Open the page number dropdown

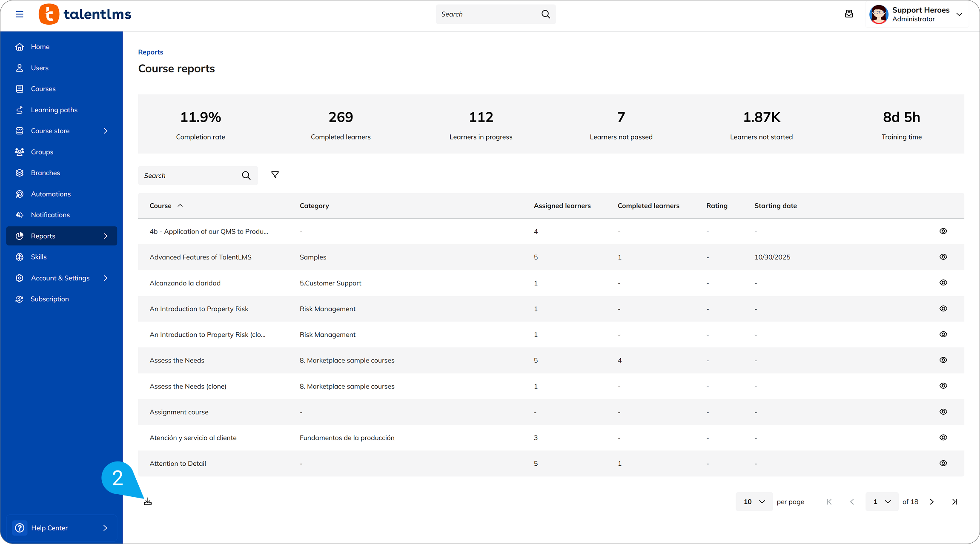[882, 502]
